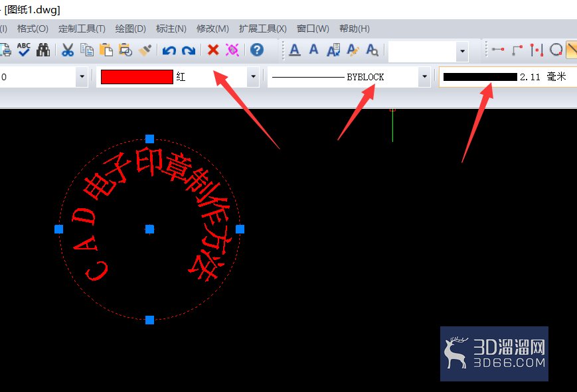The height and width of the screenshot is (392, 577).
Task: Expand the BYBLOCK linetype dropdown
Action: click(x=424, y=77)
